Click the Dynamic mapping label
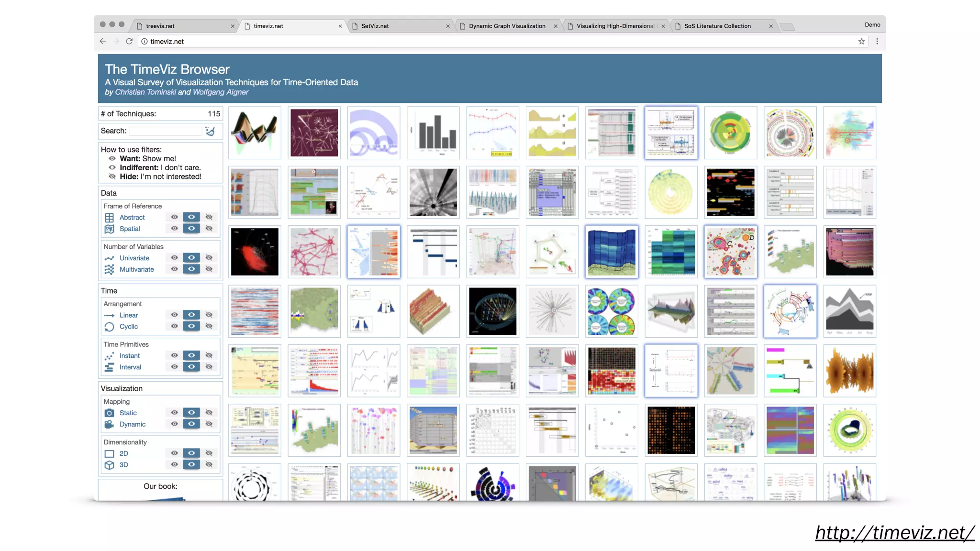This screenshot has height=551, width=980. click(x=133, y=425)
